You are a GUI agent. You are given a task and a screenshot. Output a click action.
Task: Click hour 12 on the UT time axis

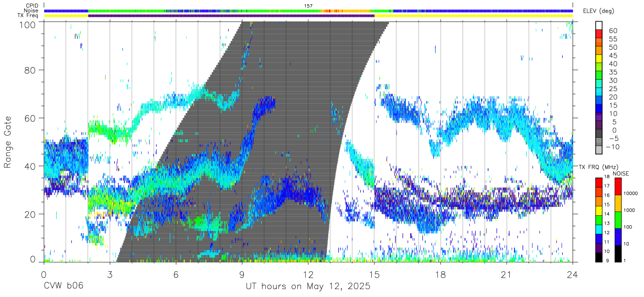tap(308, 274)
